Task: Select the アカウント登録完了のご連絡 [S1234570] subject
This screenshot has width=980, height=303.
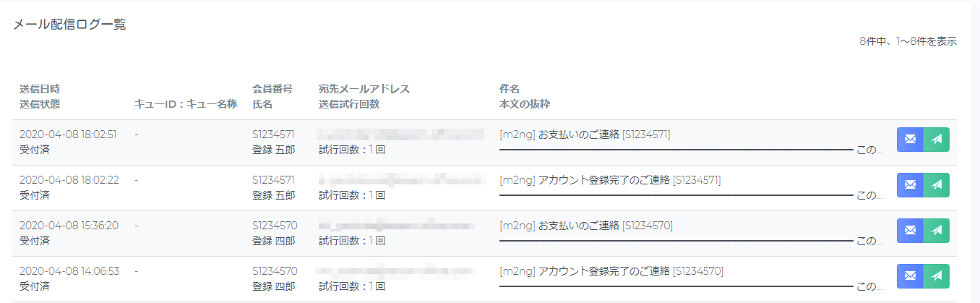Action: 611,271
